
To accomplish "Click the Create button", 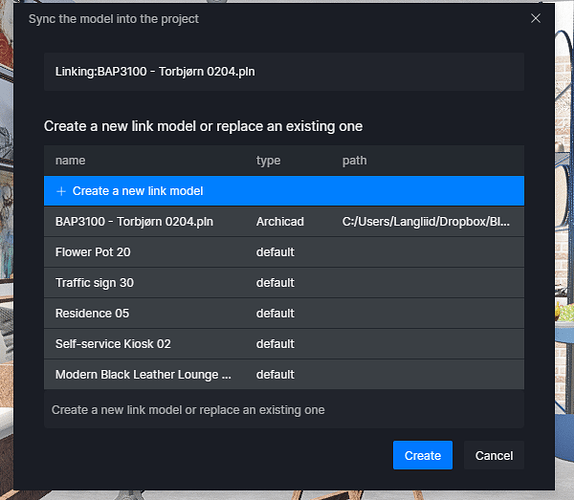I will point(422,455).
